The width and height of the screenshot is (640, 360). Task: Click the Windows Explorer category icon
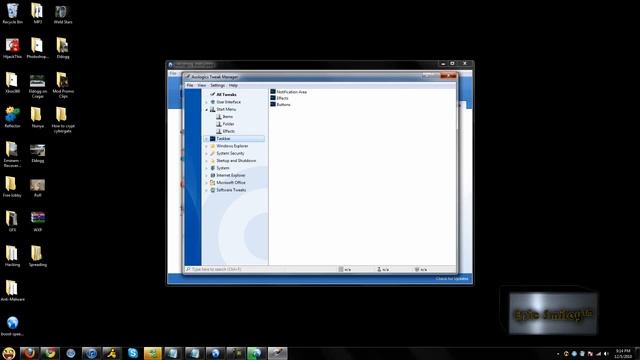tap(212, 146)
